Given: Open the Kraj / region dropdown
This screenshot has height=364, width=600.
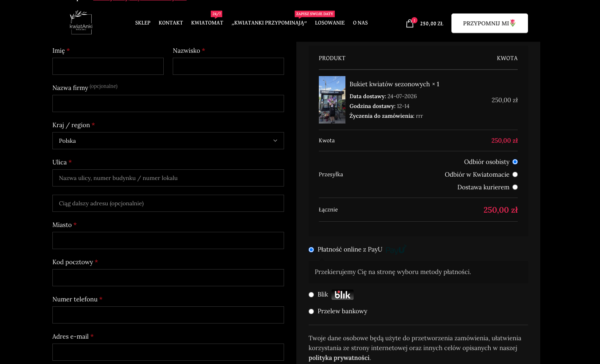Looking at the screenshot, I should tap(168, 141).
